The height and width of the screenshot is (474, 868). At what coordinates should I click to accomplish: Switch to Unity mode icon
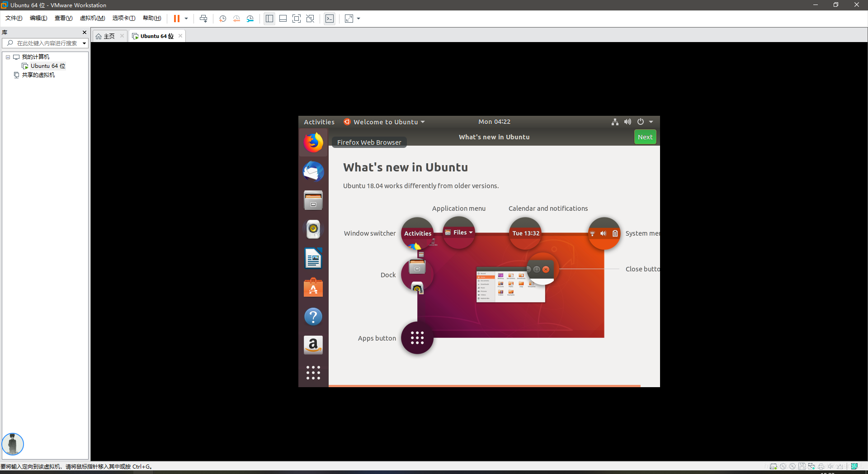[310, 19]
